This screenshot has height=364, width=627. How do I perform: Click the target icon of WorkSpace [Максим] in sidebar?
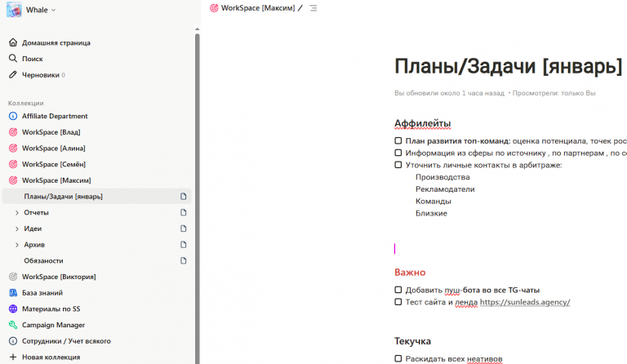(13, 180)
